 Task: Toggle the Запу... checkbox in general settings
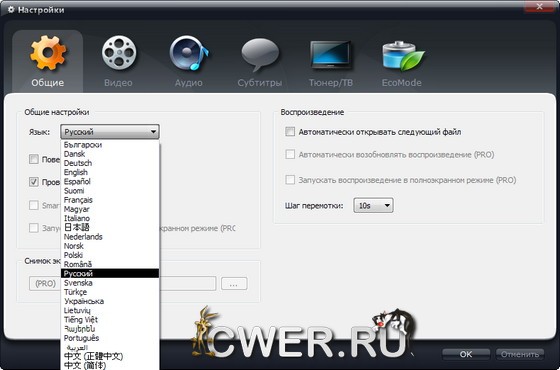[x=34, y=228]
